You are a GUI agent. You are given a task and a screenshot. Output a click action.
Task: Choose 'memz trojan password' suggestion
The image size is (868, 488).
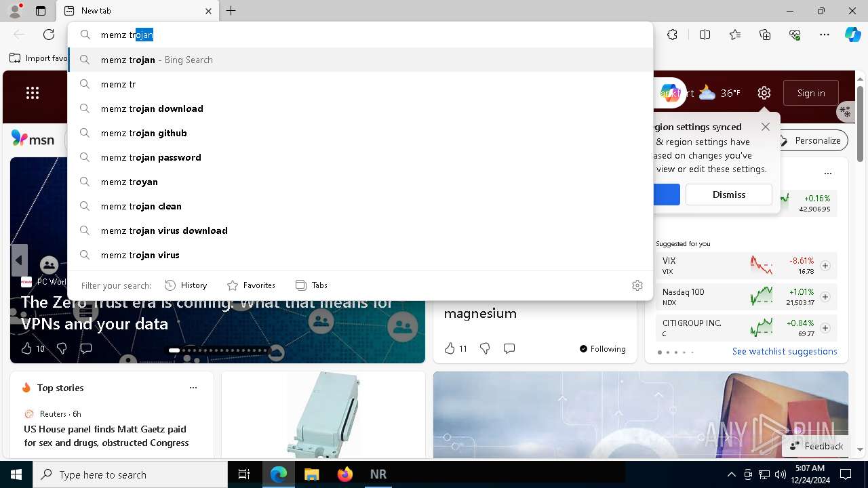click(360, 157)
